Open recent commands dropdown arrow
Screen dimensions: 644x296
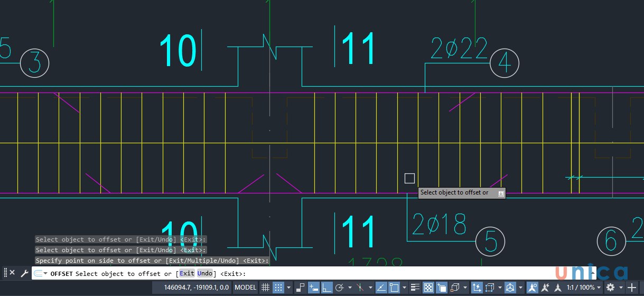coord(46,273)
